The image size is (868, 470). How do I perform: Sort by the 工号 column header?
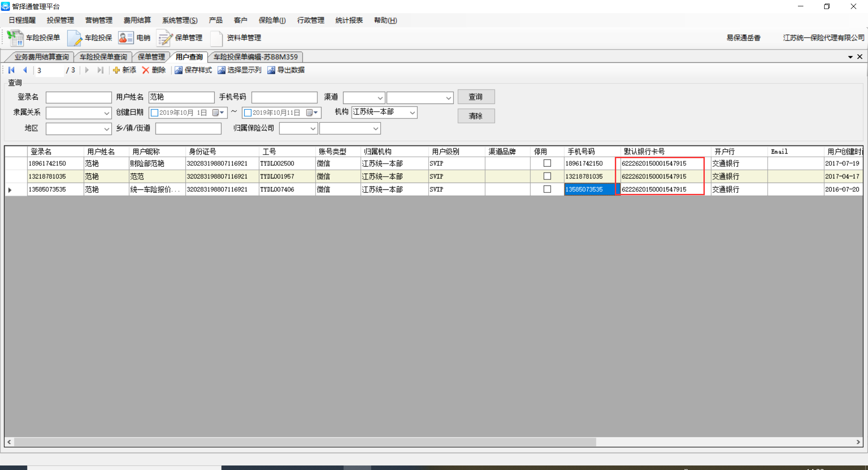pyautogui.click(x=287, y=151)
